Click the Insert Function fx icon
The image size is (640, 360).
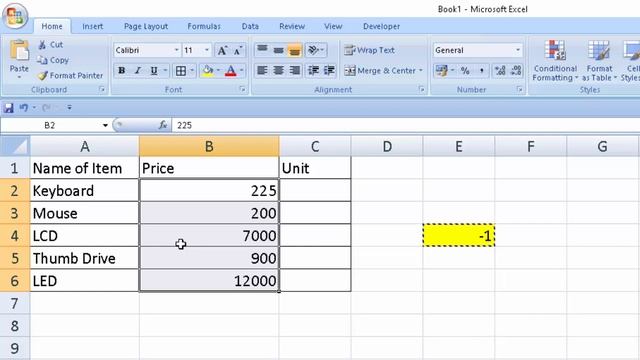(x=163, y=125)
